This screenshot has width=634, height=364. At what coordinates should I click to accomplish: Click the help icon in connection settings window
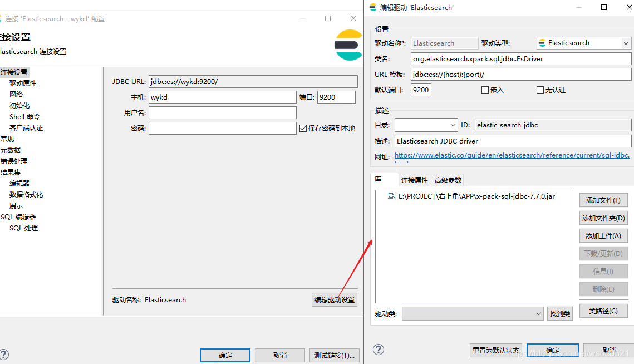tap(4, 355)
